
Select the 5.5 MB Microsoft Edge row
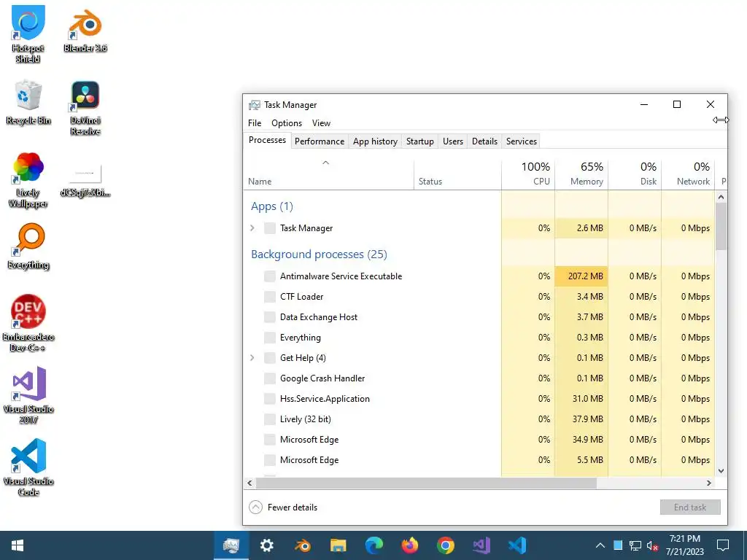pos(479,461)
